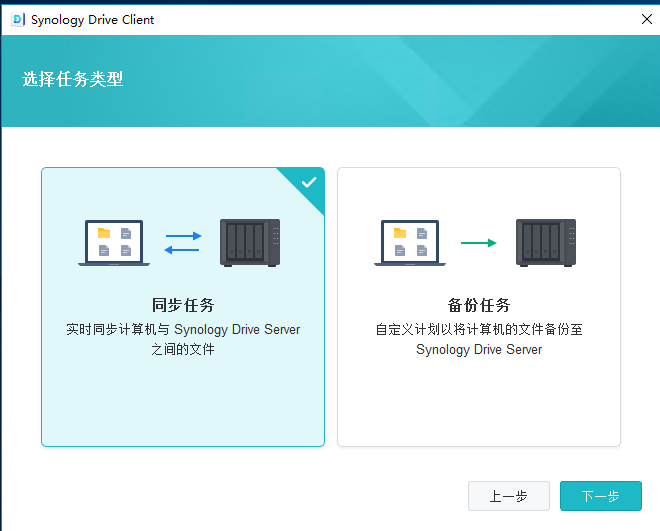Click the white checkmark badge on sync card

click(309, 182)
